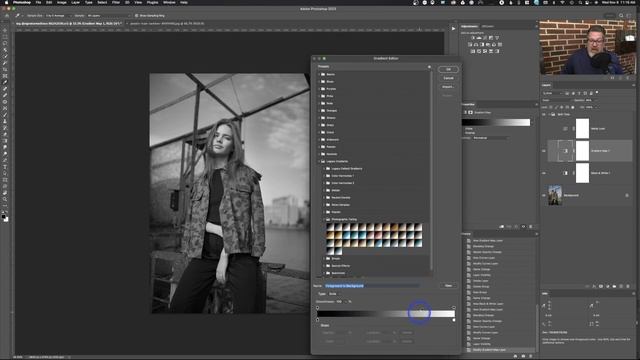
Task: Add a Curves adjustment
Action: (485, 38)
